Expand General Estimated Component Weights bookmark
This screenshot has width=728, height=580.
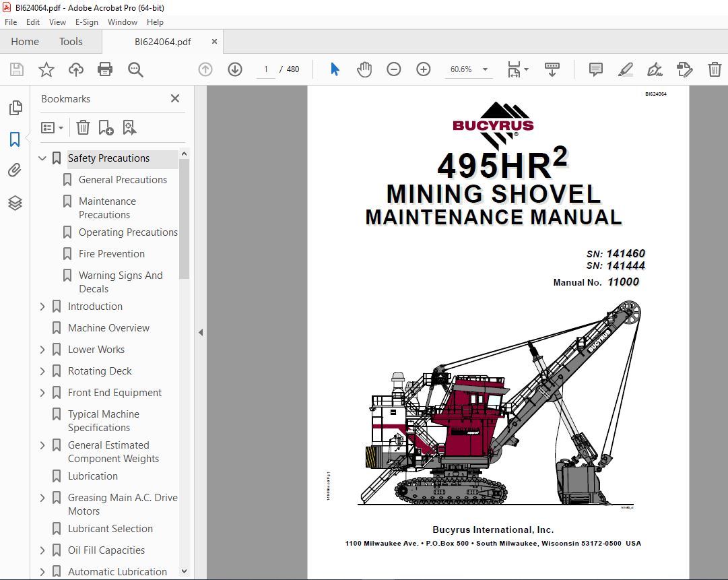click(42, 445)
